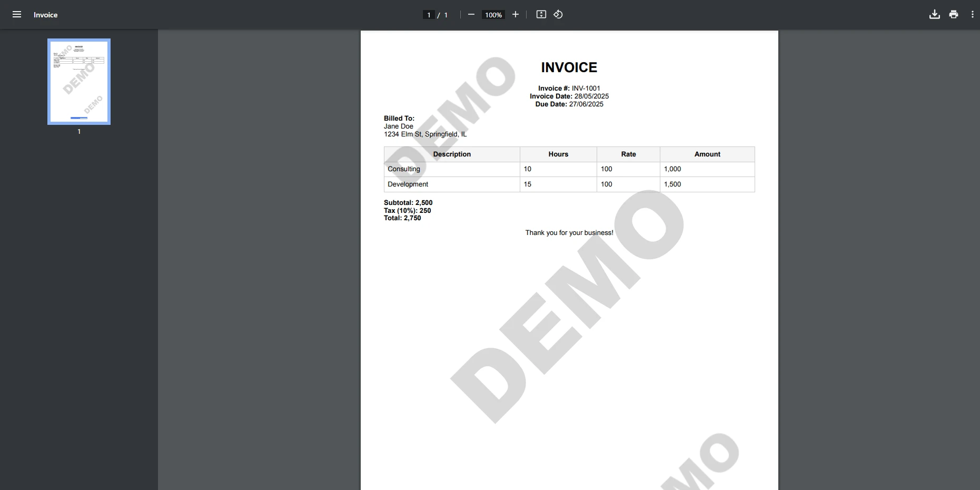
Task: Click the Consulting rate value 100
Action: click(x=607, y=169)
